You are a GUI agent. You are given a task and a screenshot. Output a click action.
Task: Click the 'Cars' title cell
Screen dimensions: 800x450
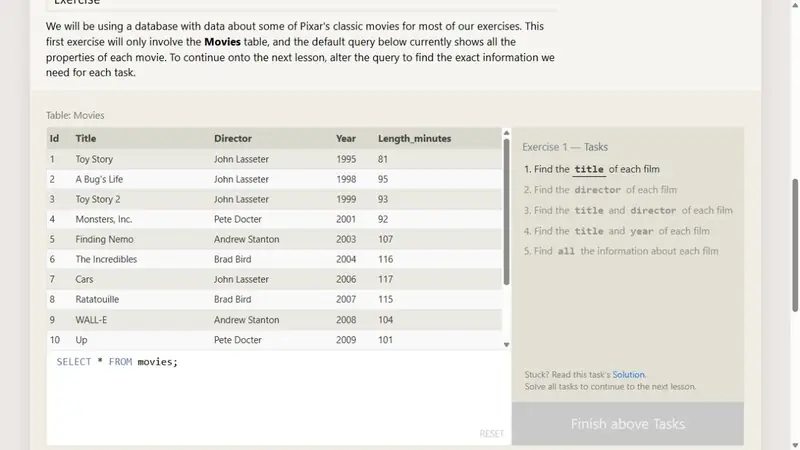point(84,279)
